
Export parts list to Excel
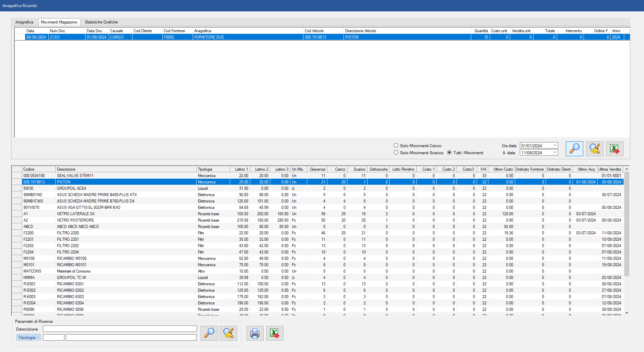(275, 333)
